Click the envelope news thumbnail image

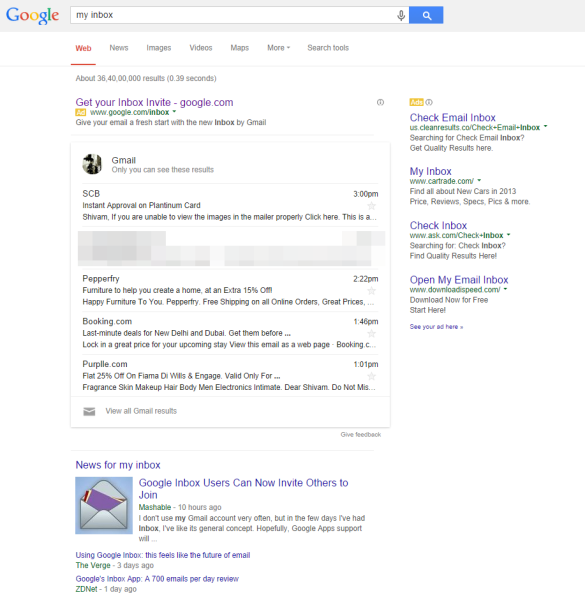pyautogui.click(x=104, y=505)
